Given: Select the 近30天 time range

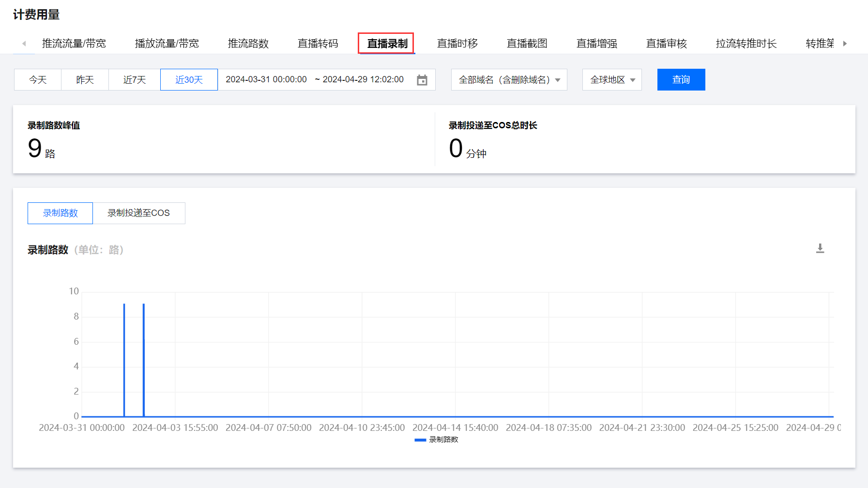Looking at the screenshot, I should point(189,80).
